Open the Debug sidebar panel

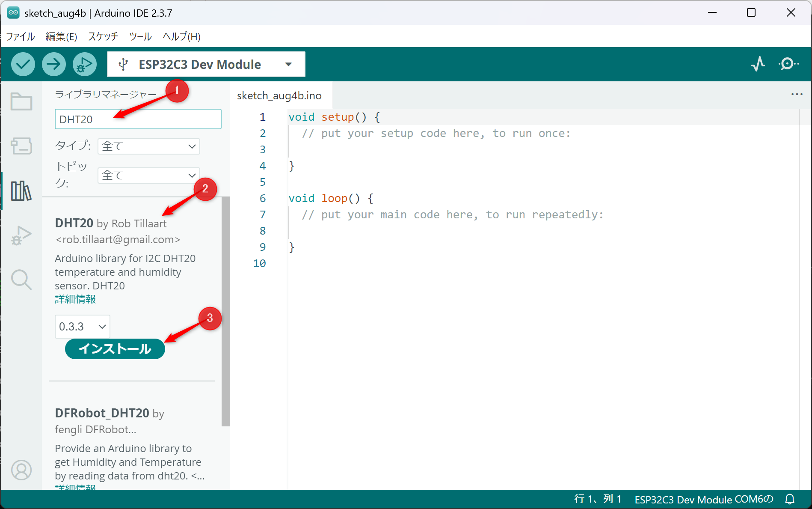pos(21,235)
